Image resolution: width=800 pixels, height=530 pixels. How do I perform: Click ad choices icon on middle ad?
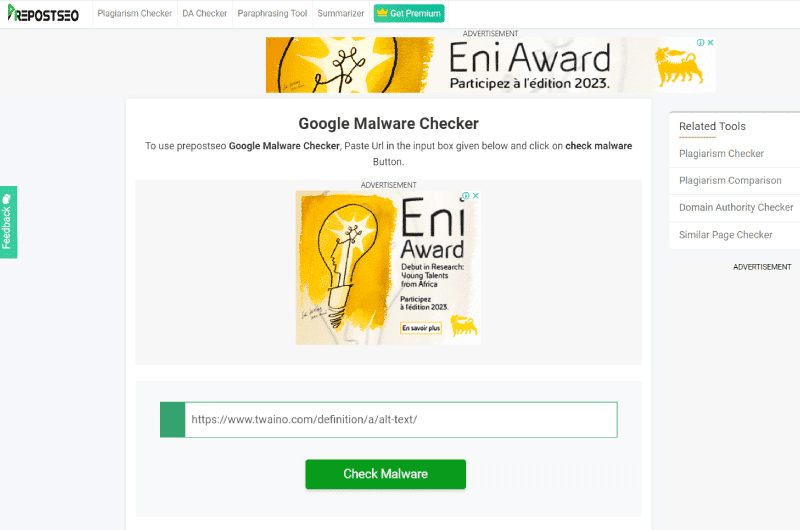(x=466, y=195)
